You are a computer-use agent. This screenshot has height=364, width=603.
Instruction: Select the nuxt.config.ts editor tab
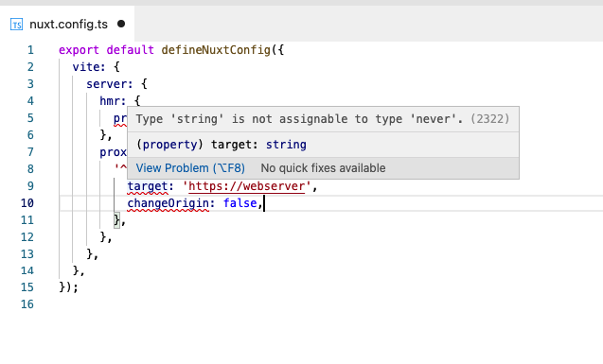(x=67, y=24)
